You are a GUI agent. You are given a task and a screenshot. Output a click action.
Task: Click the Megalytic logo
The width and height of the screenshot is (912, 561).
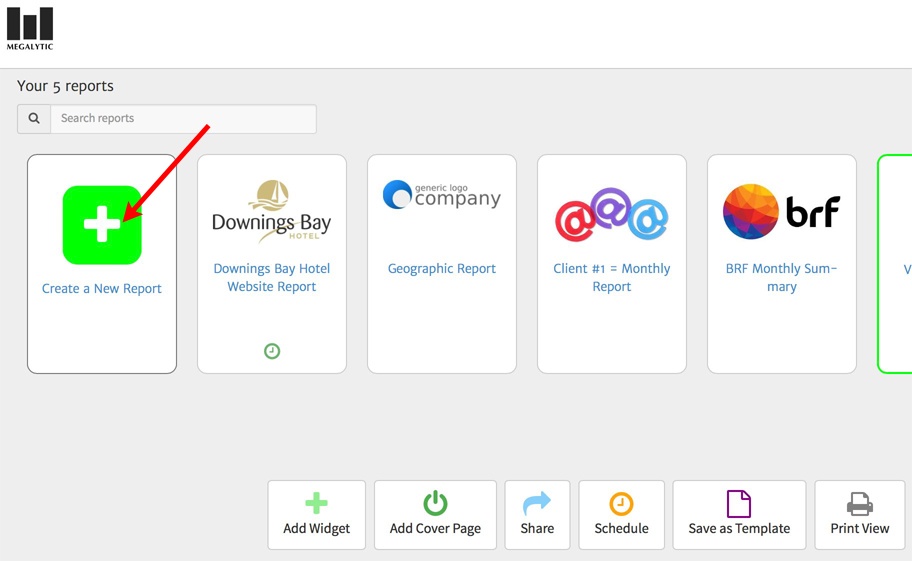pos(30,28)
